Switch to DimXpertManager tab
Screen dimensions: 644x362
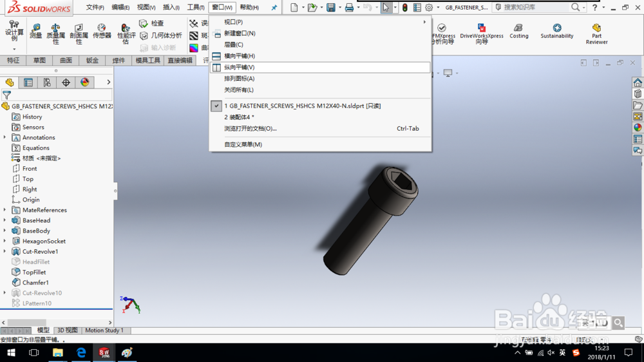(66, 82)
